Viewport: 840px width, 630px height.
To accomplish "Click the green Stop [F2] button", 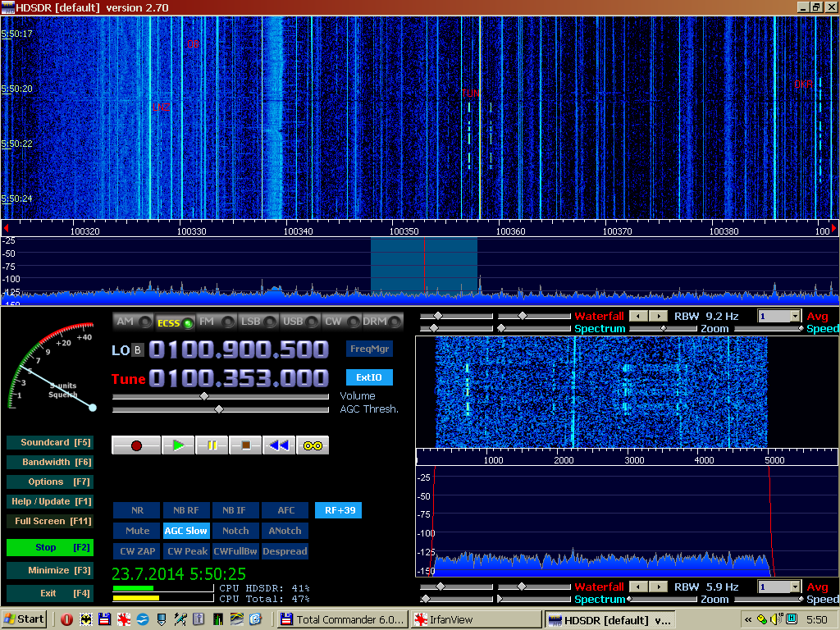I will point(50,547).
